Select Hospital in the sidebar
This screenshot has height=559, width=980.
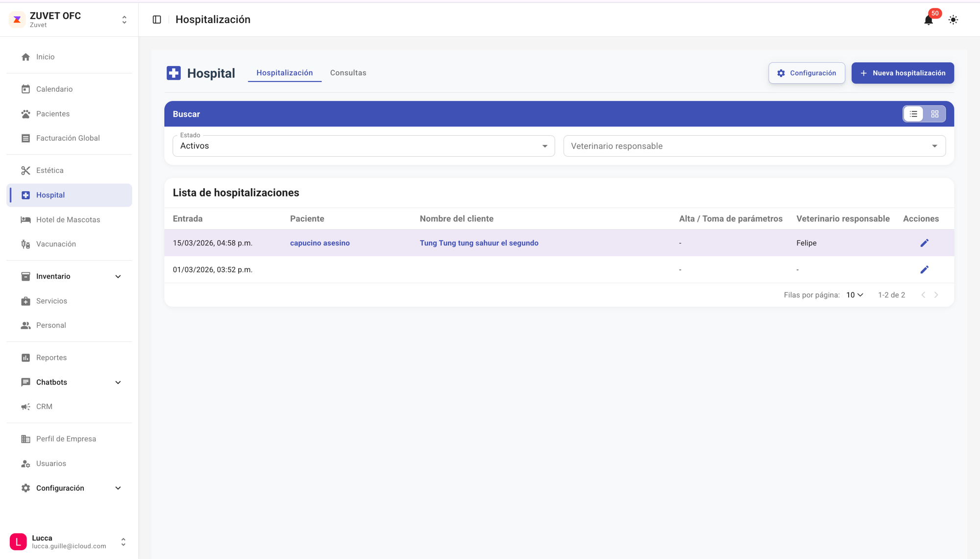click(69, 195)
